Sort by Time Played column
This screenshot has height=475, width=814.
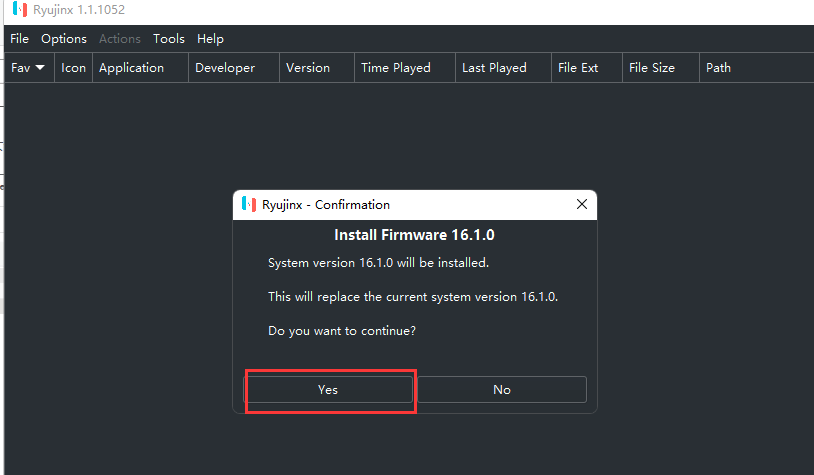(404, 68)
